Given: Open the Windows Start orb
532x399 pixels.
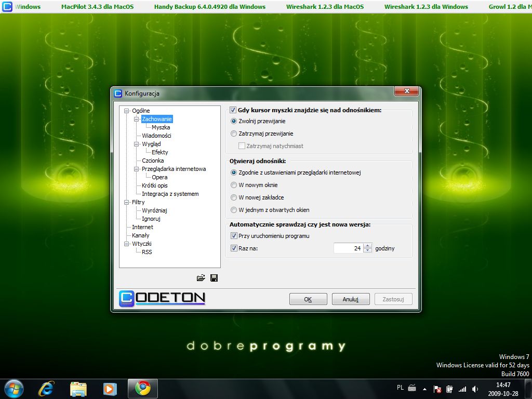Looking at the screenshot, I should pos(14,389).
